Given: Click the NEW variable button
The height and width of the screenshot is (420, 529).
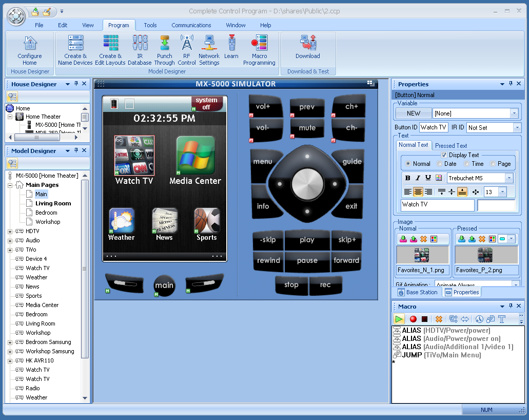Looking at the screenshot, I should pyautogui.click(x=413, y=113).
